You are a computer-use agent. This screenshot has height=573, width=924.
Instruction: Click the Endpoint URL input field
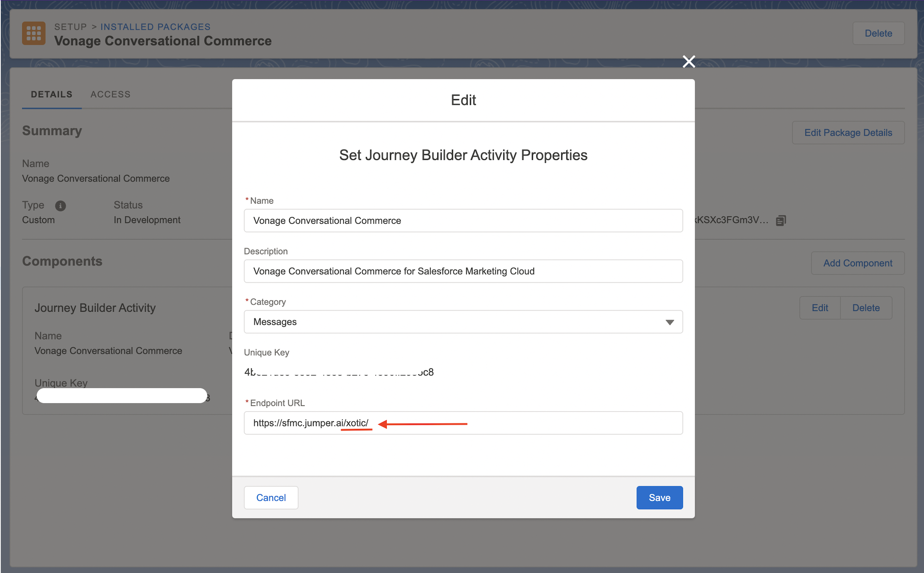(463, 423)
